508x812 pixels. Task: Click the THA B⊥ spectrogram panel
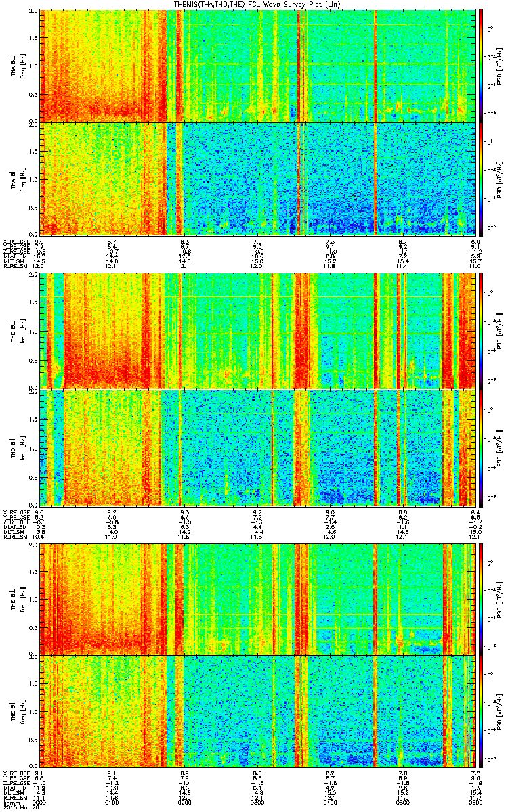tap(257, 66)
